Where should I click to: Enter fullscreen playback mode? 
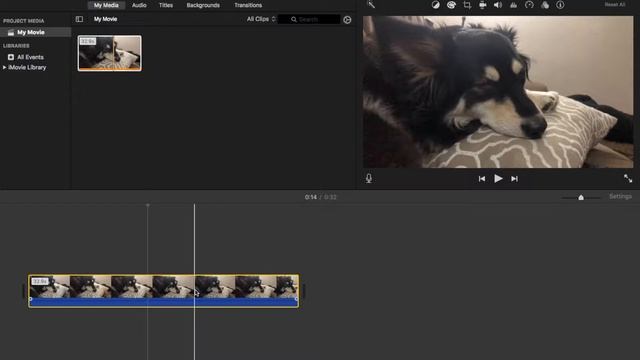[628, 178]
